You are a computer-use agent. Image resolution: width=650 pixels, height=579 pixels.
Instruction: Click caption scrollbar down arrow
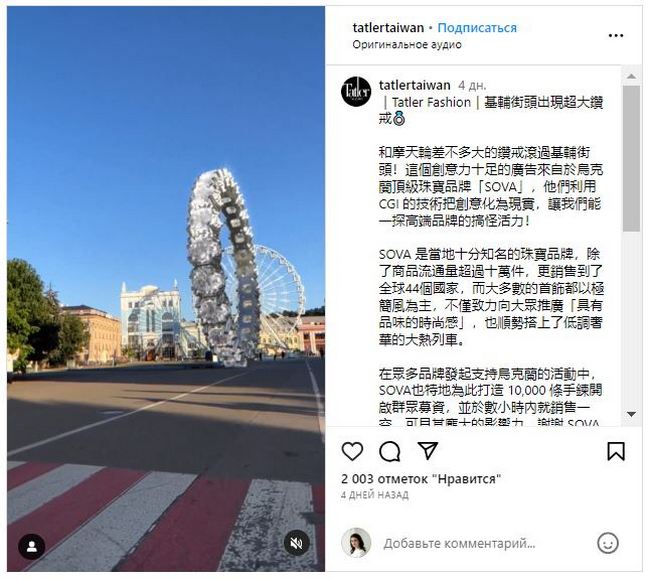pyautogui.click(x=631, y=414)
